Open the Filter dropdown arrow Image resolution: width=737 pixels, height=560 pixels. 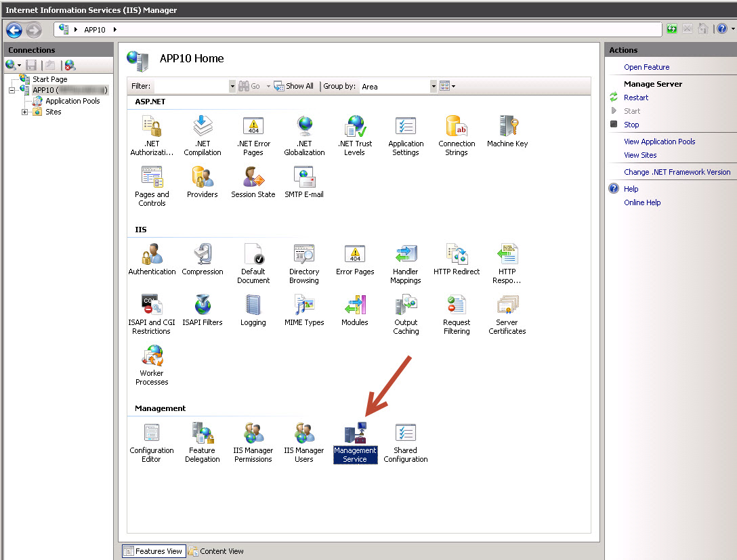tap(232, 87)
